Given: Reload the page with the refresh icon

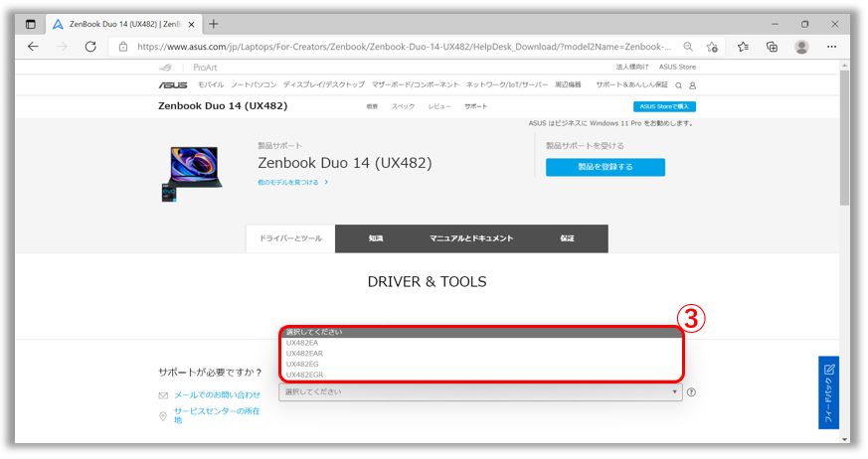Looking at the screenshot, I should [90, 47].
